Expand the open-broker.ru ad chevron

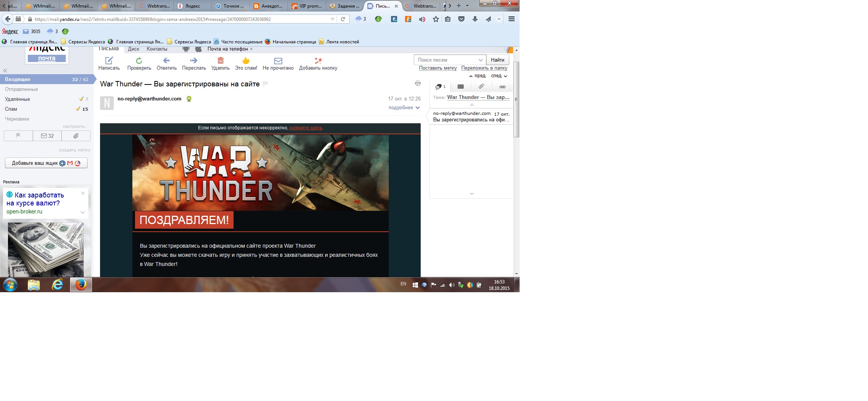tap(83, 212)
